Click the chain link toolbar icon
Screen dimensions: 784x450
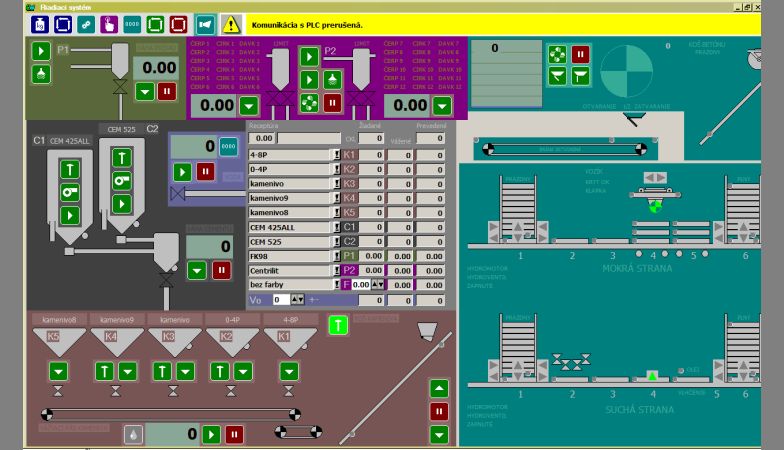[85, 23]
